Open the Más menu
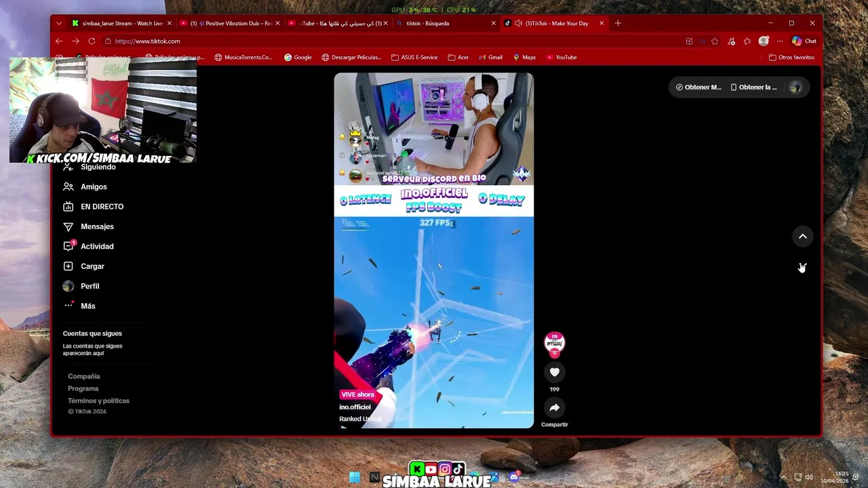Screen dimensions: 868x488 pyautogui.click(x=79, y=306)
